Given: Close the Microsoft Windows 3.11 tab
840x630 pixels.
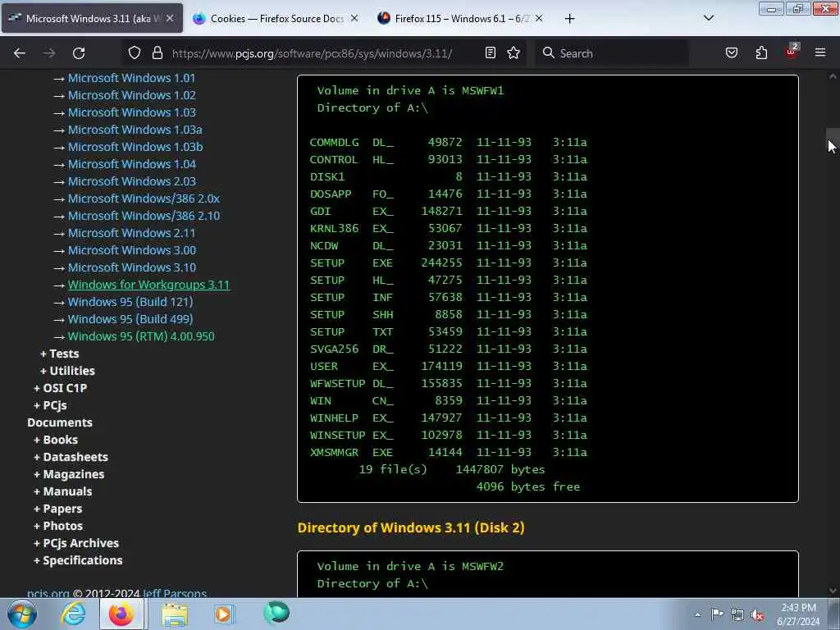Looking at the screenshot, I should coord(170,18).
